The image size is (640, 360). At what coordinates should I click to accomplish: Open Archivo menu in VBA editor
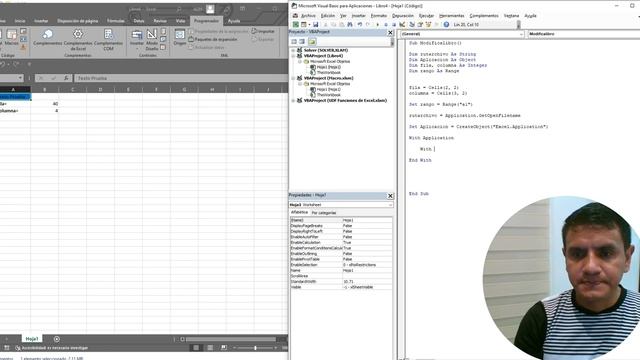[x=308, y=16]
